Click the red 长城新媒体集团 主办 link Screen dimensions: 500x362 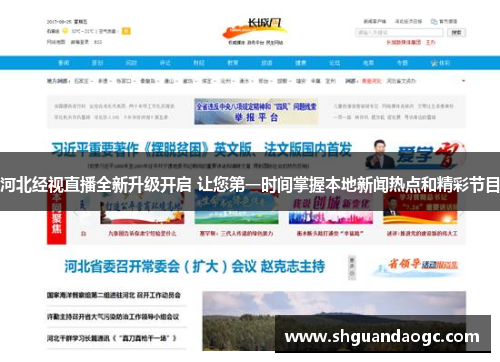coord(411,43)
